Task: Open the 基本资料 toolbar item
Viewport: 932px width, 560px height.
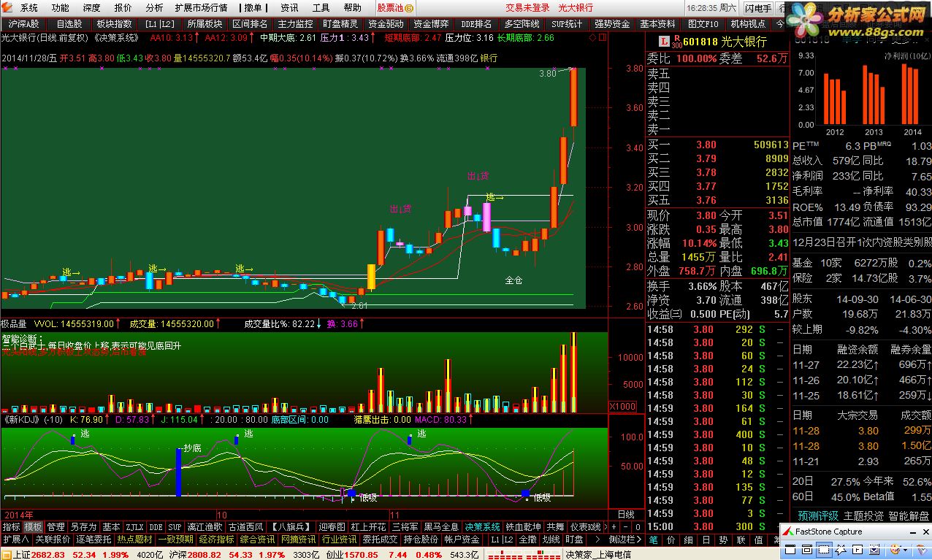Action: point(657,23)
